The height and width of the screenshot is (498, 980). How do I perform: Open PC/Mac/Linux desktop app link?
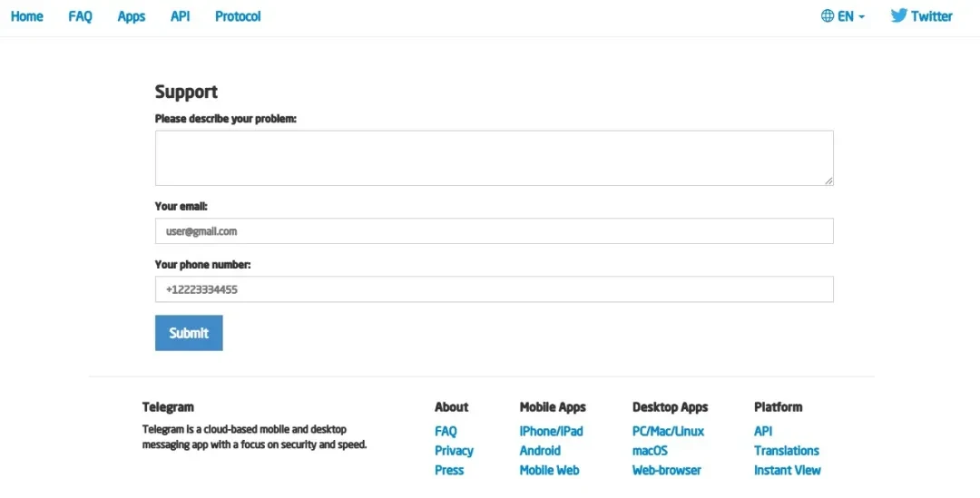[x=668, y=431]
